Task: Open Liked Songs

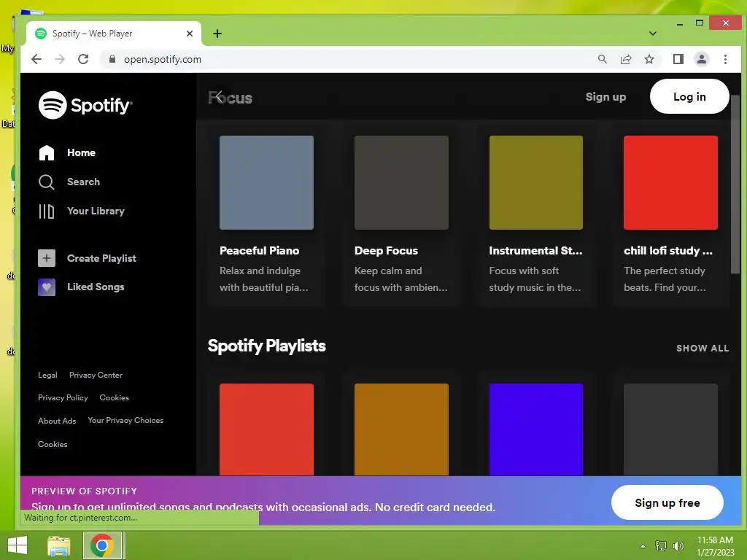Action: click(96, 287)
